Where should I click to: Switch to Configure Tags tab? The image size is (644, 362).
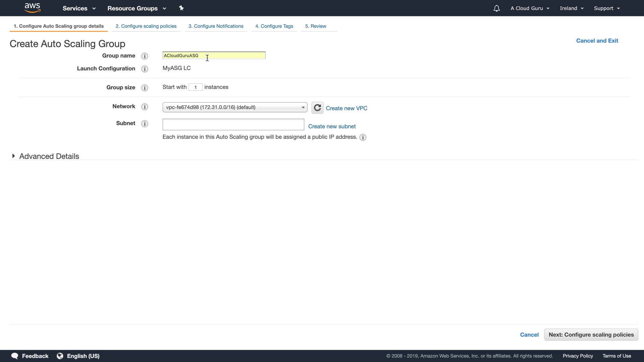[274, 26]
